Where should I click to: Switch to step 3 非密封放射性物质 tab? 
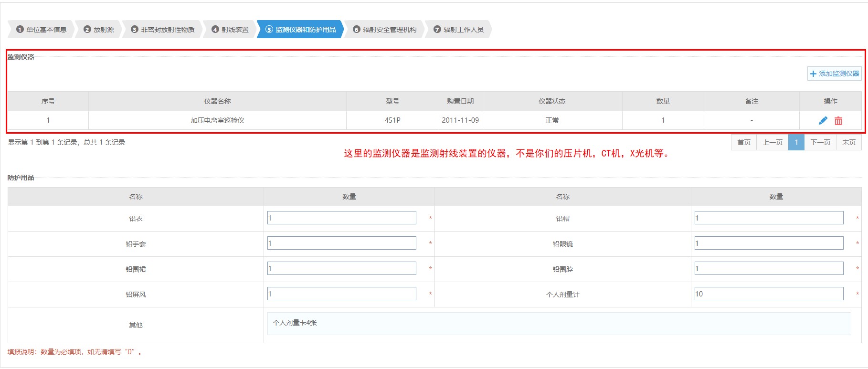tap(163, 30)
